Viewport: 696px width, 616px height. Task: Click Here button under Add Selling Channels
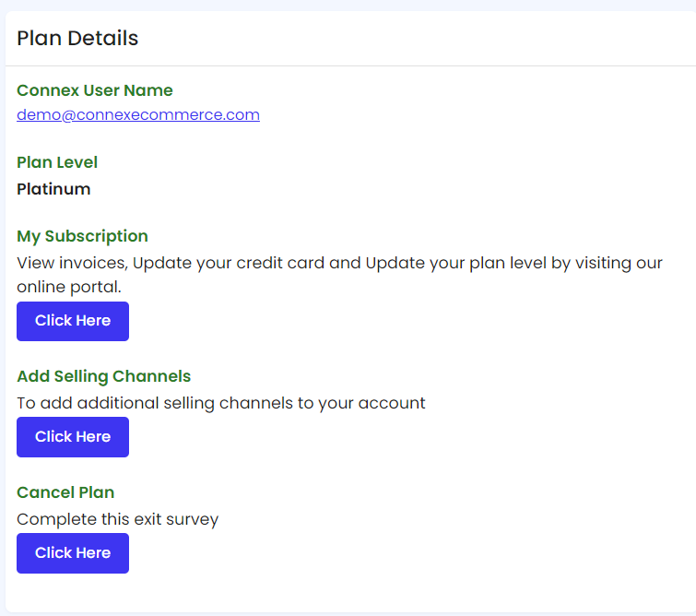coord(73,437)
